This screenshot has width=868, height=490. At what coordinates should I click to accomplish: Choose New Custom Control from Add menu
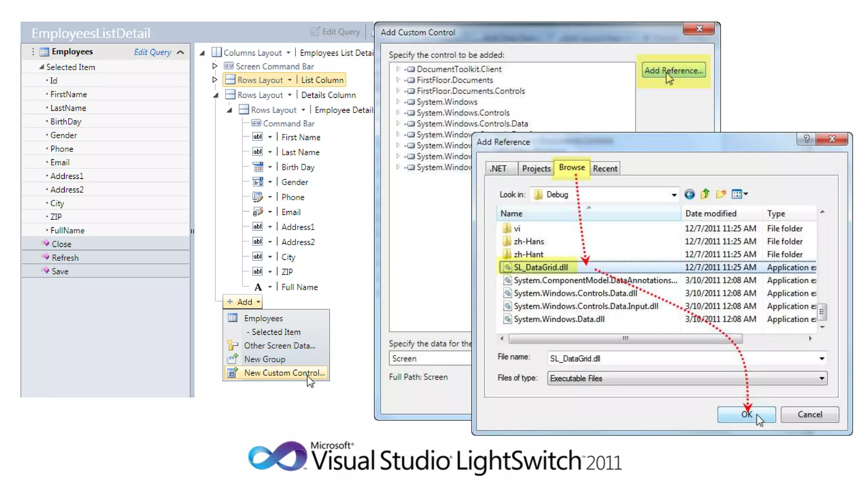coord(284,372)
